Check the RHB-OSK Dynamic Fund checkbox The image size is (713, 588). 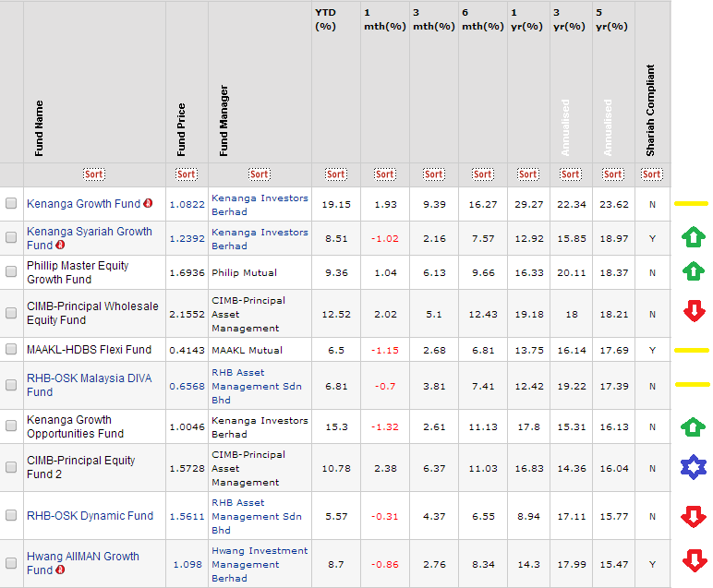tap(11, 515)
